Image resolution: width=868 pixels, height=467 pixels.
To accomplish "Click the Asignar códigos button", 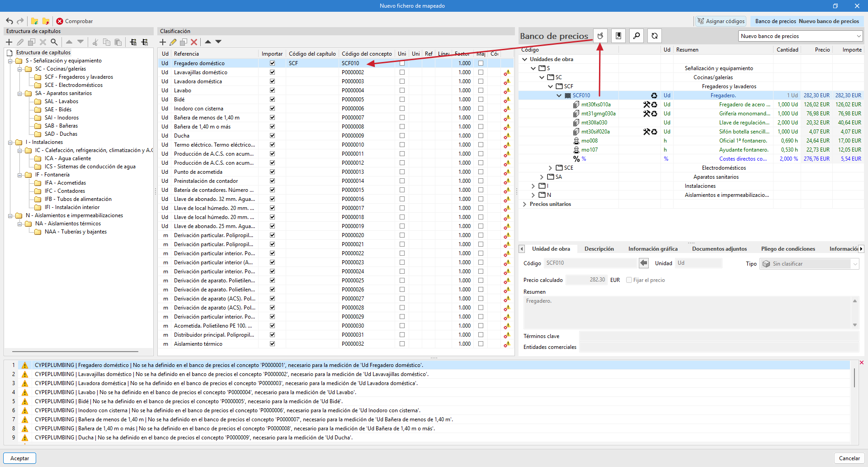I will click(721, 21).
